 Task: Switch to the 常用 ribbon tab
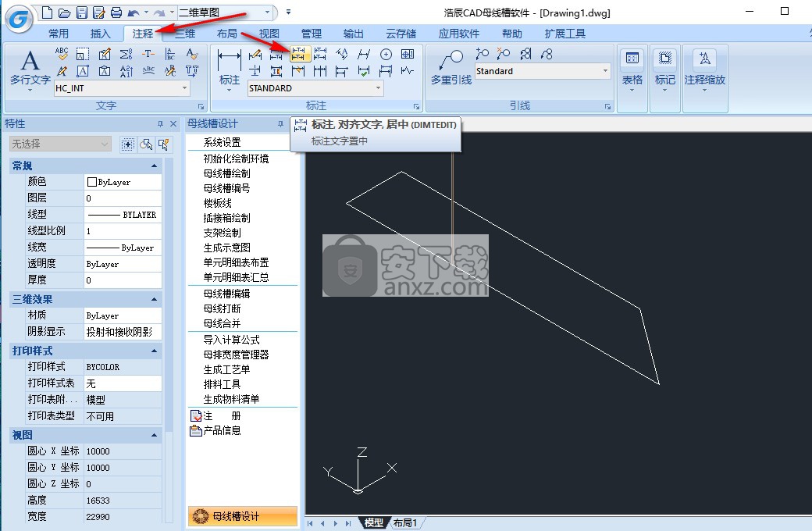(x=59, y=34)
